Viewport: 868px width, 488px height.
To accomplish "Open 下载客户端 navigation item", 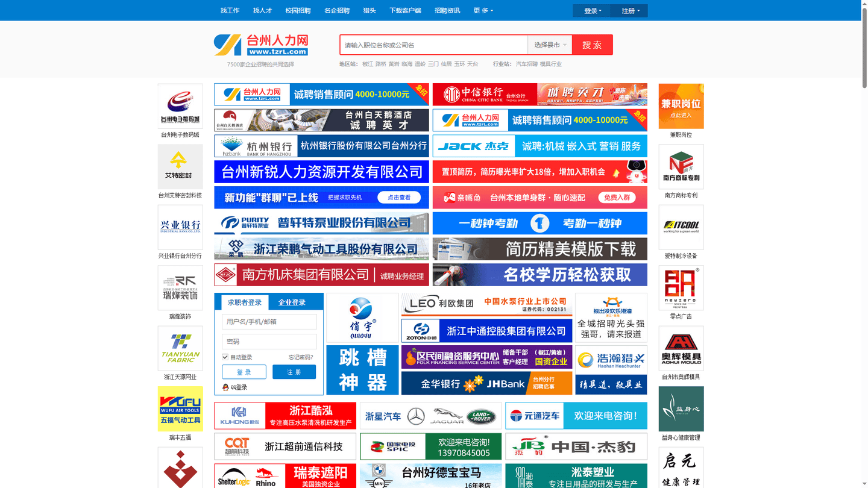I will (x=405, y=10).
